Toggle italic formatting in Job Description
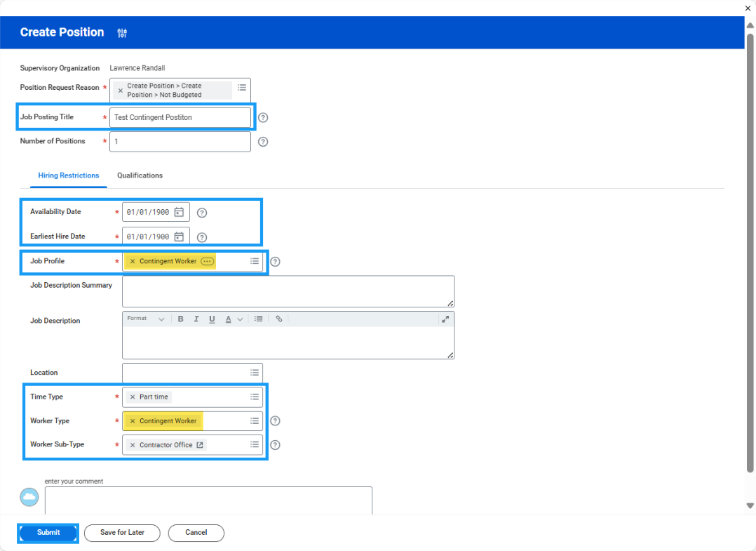756x551 pixels. point(196,319)
